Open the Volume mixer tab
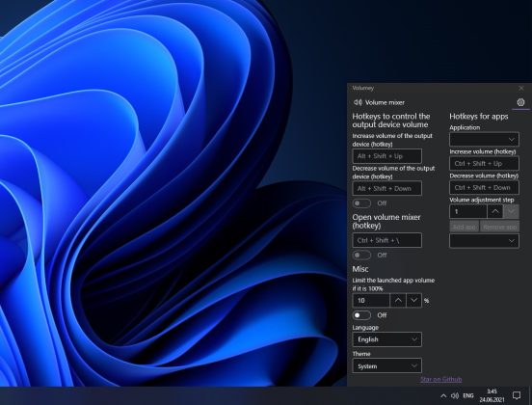 pyautogui.click(x=379, y=102)
